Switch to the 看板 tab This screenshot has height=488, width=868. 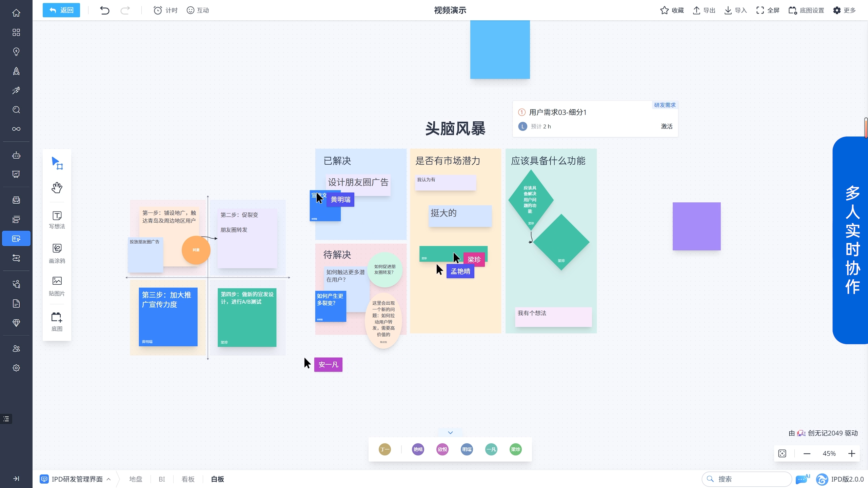188,479
